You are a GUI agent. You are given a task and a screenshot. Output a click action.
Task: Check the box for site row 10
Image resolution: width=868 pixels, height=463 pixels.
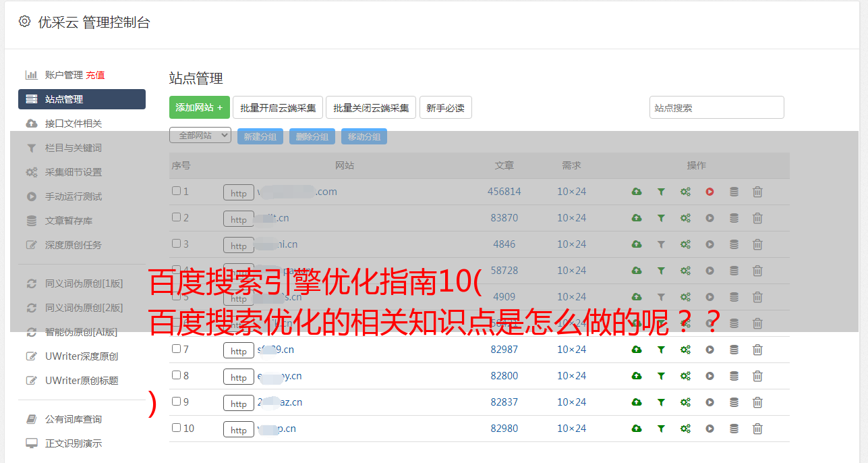tap(176, 428)
